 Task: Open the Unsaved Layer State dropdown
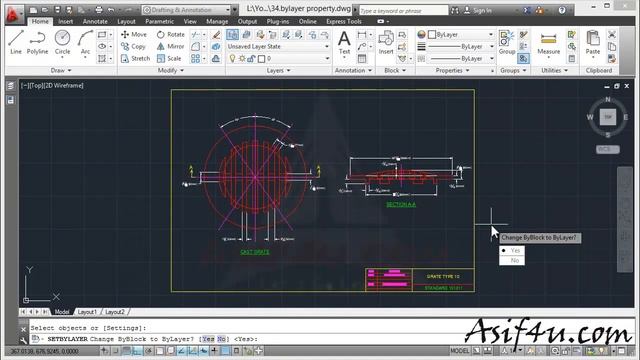click(x=278, y=47)
